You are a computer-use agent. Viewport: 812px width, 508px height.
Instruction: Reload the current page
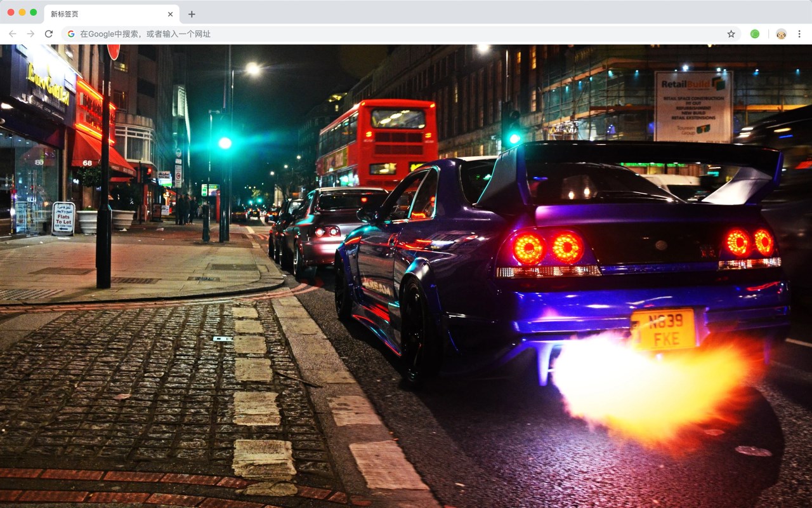[x=49, y=34]
